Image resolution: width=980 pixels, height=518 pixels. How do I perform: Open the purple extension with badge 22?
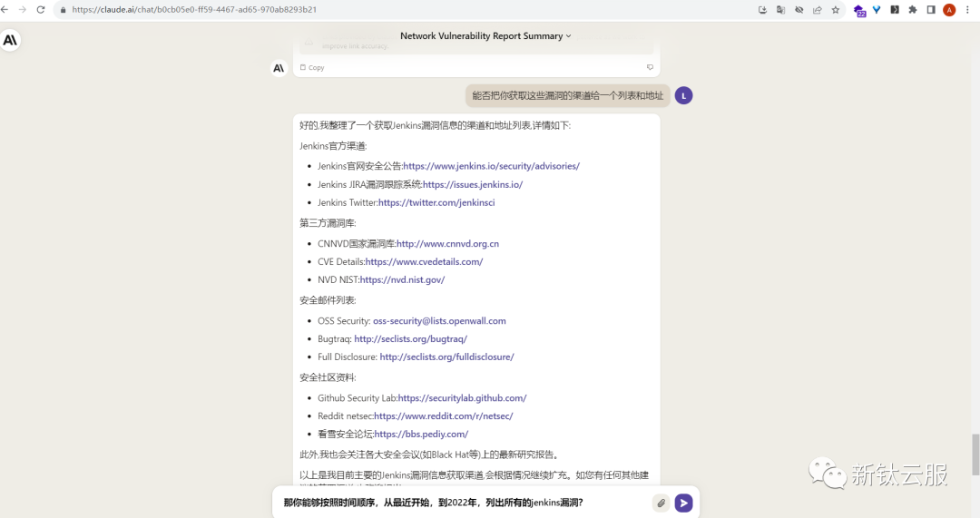pos(859,11)
